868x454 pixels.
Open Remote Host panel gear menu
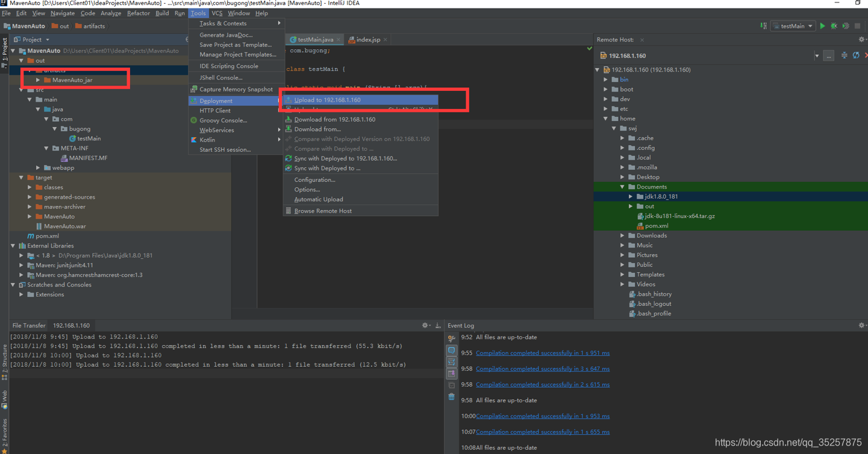coord(862,40)
